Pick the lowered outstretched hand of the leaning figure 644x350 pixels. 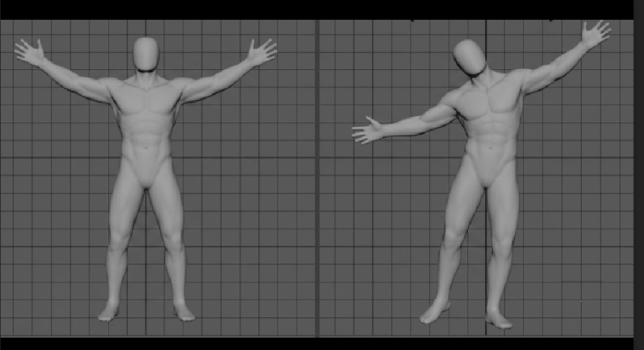(x=367, y=130)
